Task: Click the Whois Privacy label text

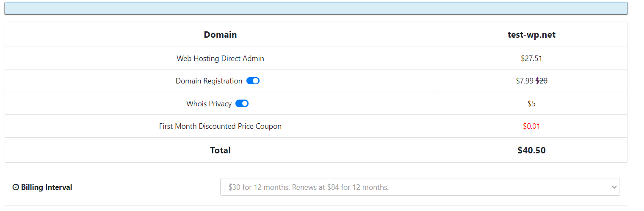Action: [209, 103]
